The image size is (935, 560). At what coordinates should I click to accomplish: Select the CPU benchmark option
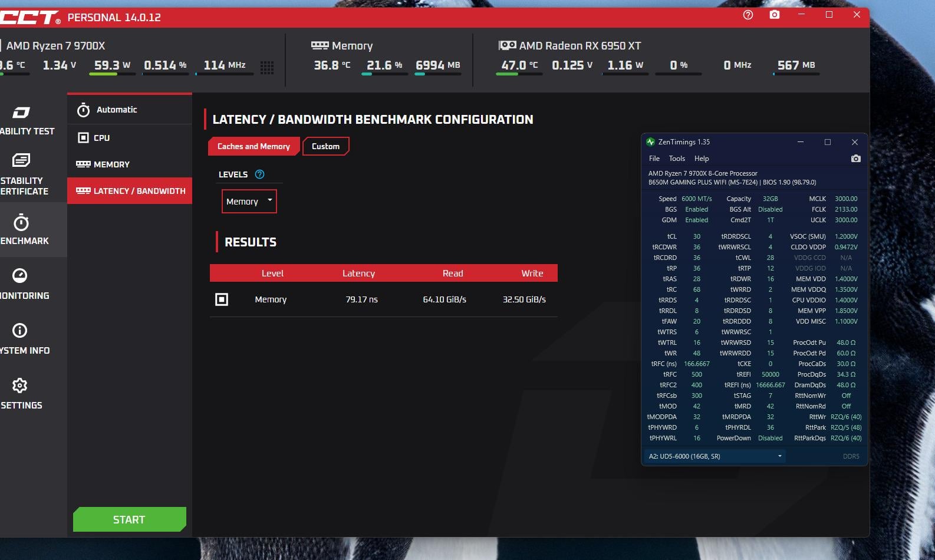coord(130,137)
